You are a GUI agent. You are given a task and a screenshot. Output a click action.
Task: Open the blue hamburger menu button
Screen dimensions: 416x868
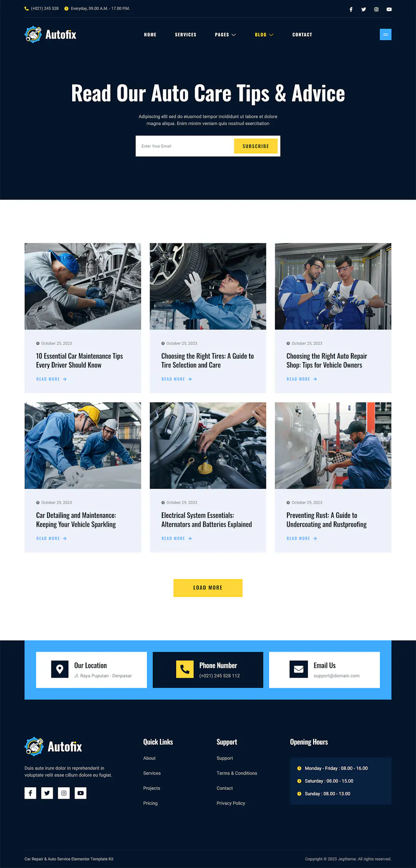click(385, 35)
